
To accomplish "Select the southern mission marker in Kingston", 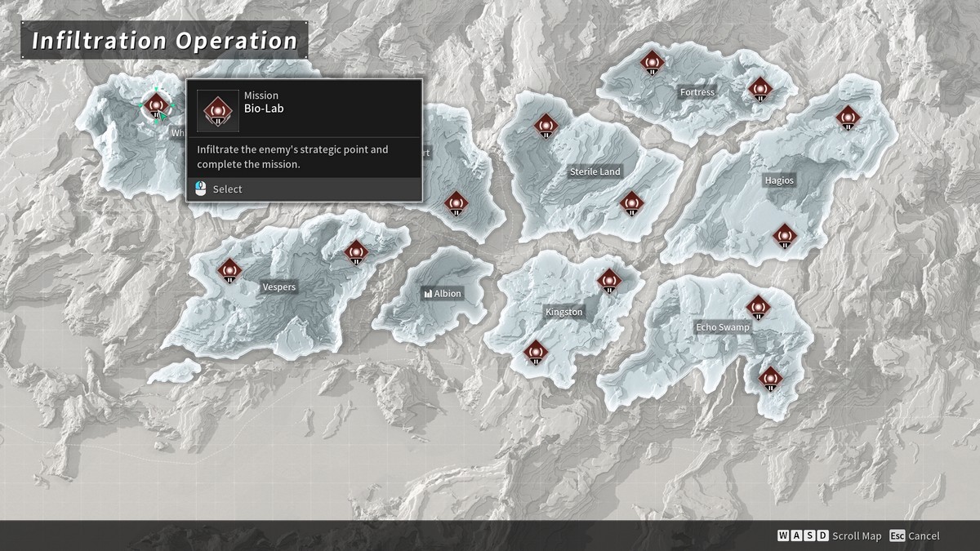I will point(535,351).
